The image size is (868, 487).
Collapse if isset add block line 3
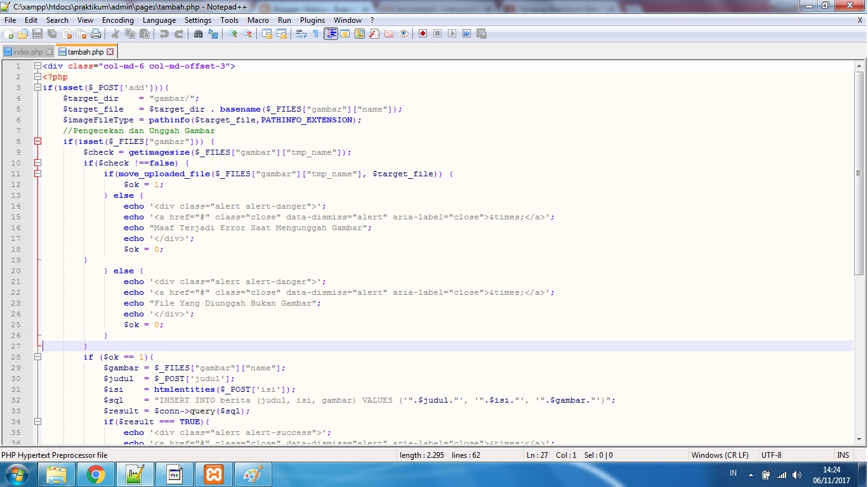[x=37, y=88]
